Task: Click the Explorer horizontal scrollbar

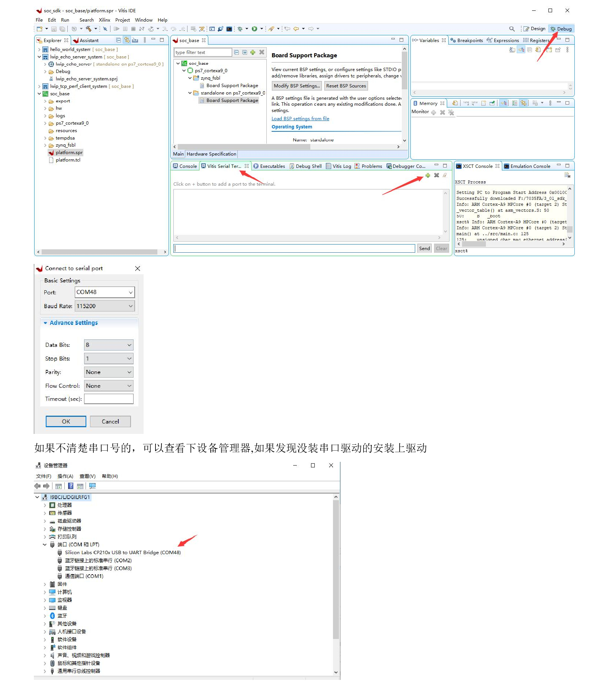Action: (x=99, y=252)
